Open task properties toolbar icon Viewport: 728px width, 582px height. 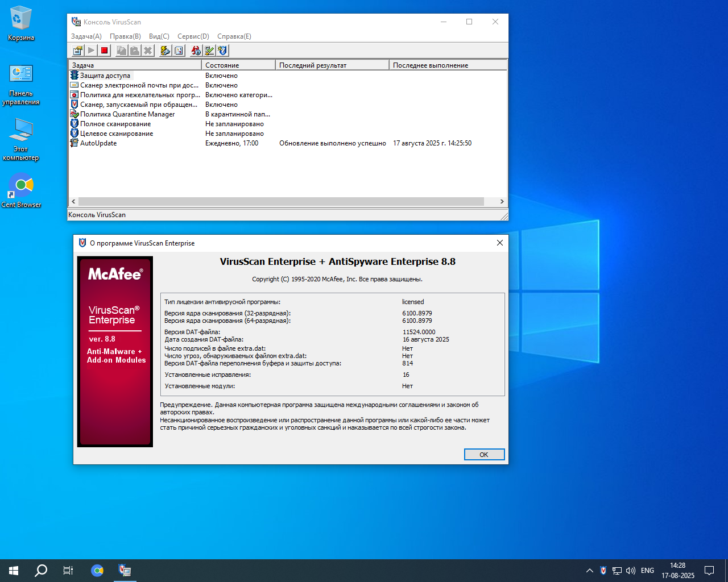click(x=78, y=51)
